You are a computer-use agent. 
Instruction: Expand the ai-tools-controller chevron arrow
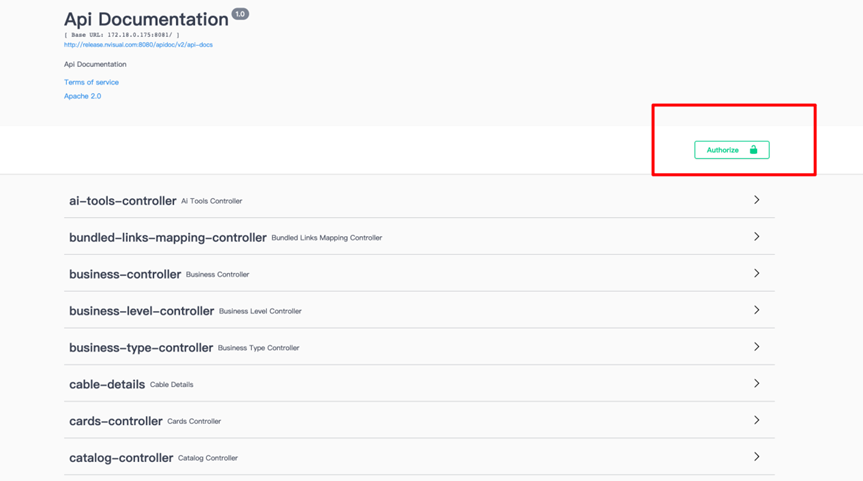(756, 200)
